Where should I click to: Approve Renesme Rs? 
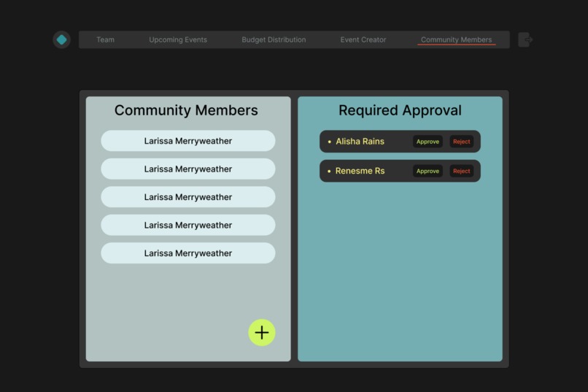428,171
